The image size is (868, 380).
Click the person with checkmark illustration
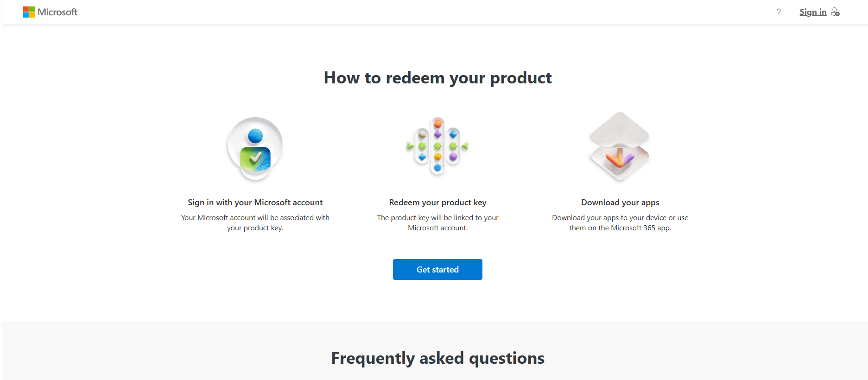click(x=255, y=149)
